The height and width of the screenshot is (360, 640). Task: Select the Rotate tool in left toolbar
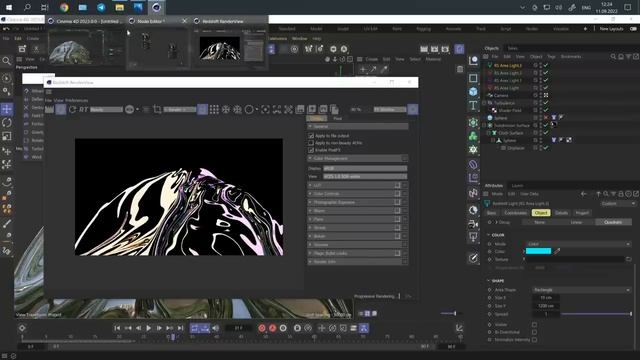coord(7,122)
